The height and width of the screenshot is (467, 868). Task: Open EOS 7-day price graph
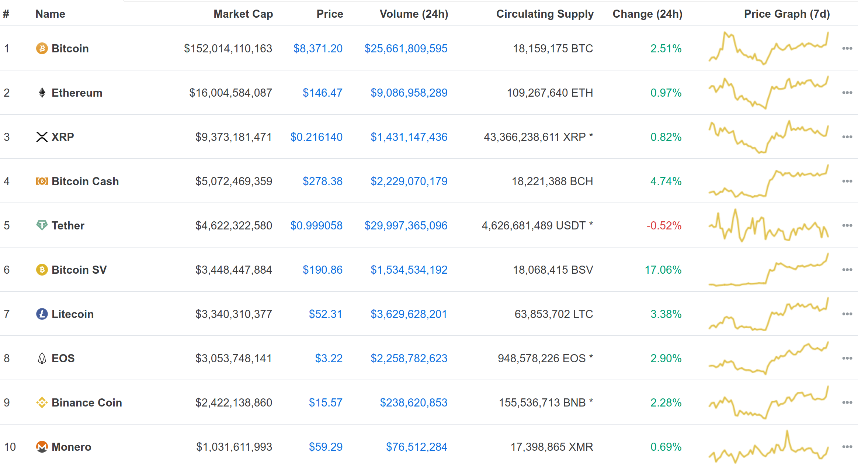(769, 358)
